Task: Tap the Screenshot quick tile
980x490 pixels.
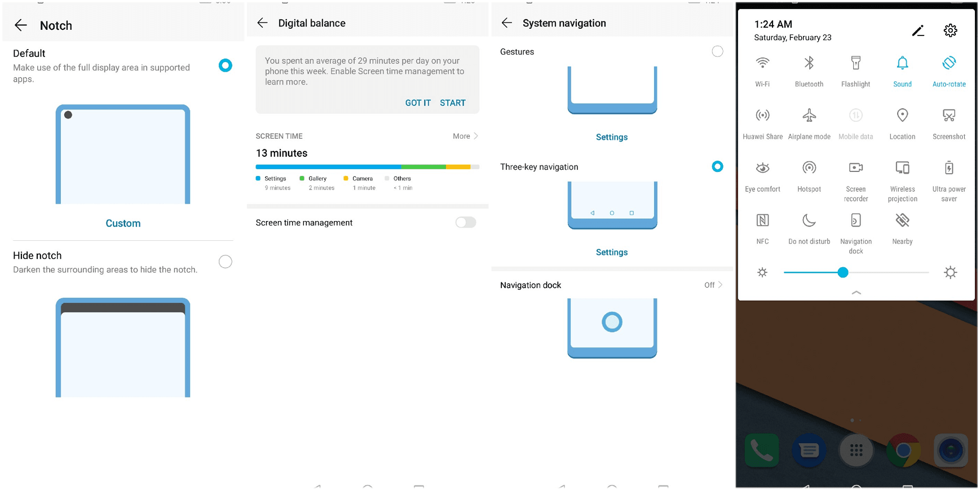Action: (x=948, y=116)
